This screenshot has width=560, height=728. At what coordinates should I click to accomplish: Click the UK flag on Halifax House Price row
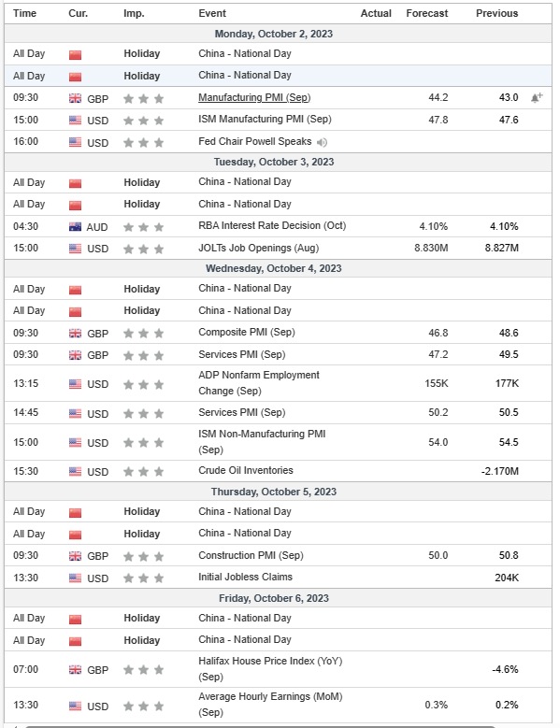tap(75, 669)
